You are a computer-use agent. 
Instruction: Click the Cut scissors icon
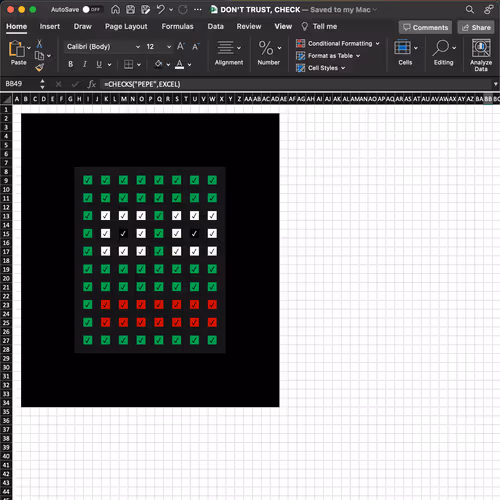point(39,44)
